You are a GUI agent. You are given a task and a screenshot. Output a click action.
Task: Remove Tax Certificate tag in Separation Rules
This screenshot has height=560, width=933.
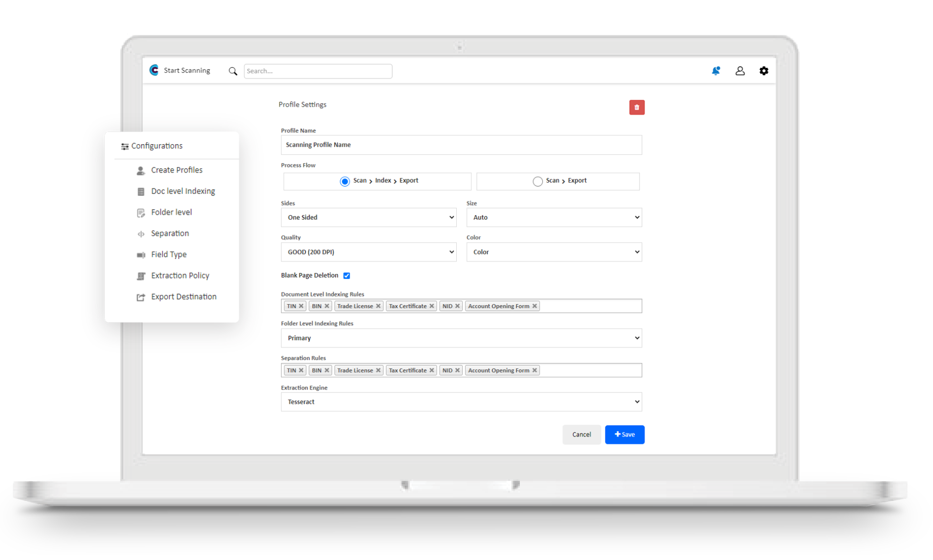[432, 370]
